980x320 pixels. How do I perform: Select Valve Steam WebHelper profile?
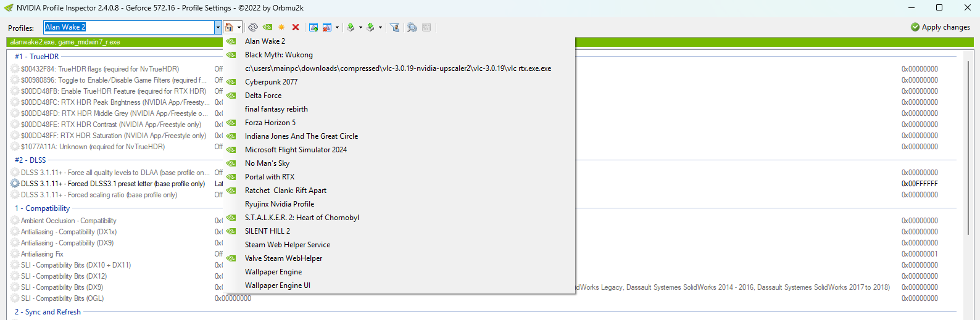click(x=399, y=258)
